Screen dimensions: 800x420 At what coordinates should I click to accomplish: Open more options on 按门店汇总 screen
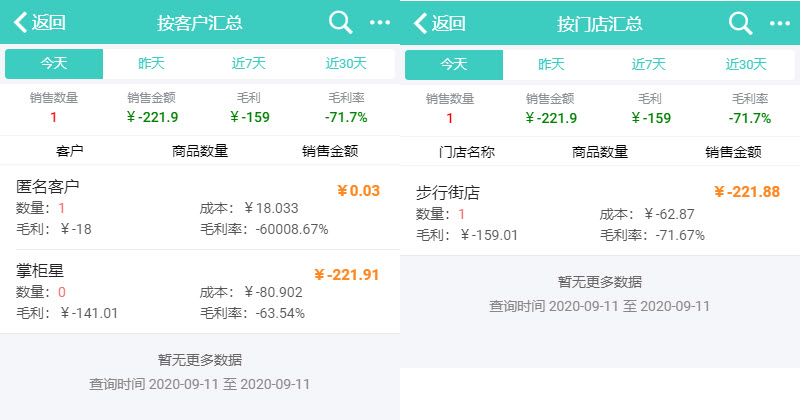[x=780, y=23]
